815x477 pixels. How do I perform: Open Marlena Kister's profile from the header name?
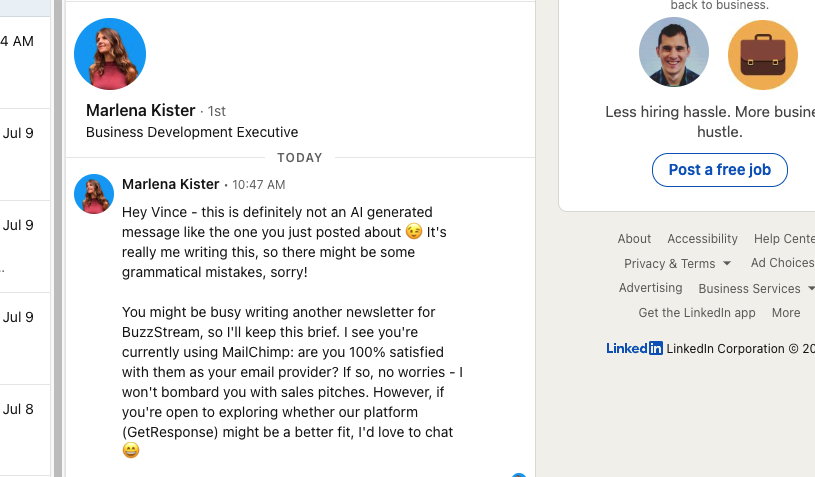pos(141,111)
